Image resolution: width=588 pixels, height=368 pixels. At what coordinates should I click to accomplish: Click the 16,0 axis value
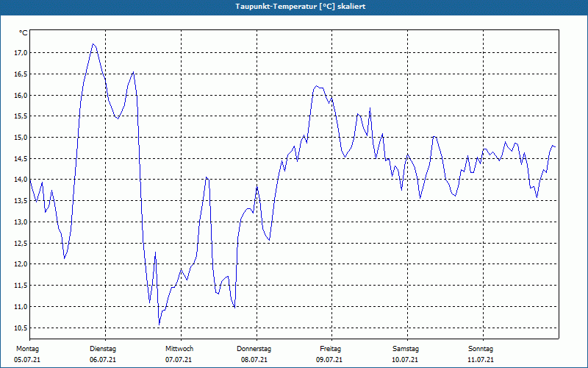(x=21, y=96)
